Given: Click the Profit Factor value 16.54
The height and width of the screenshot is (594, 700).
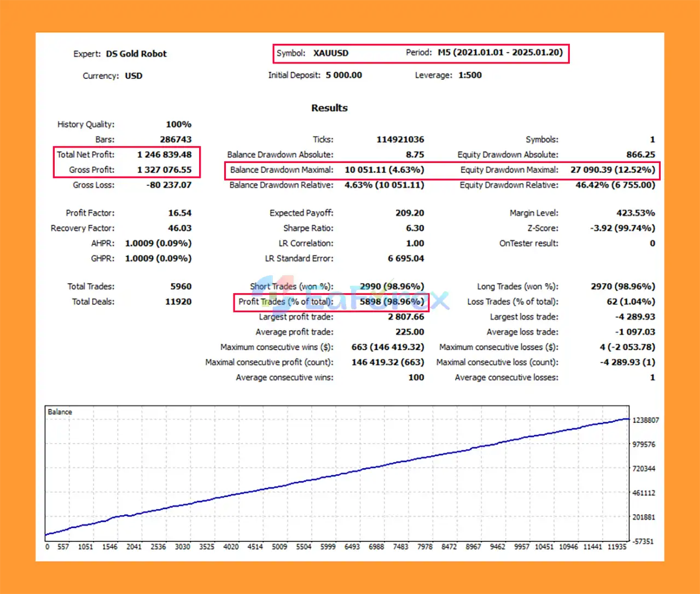Looking at the screenshot, I should (179, 213).
